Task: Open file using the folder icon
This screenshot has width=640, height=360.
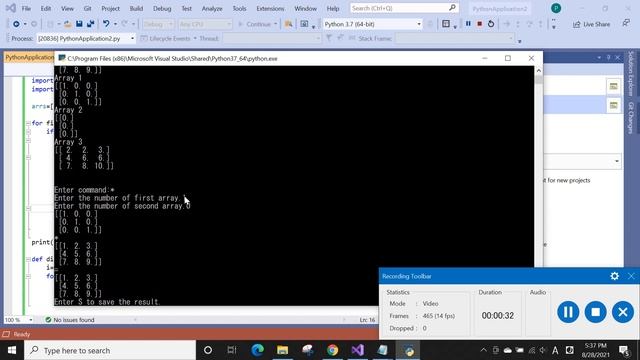Action: coord(68,24)
